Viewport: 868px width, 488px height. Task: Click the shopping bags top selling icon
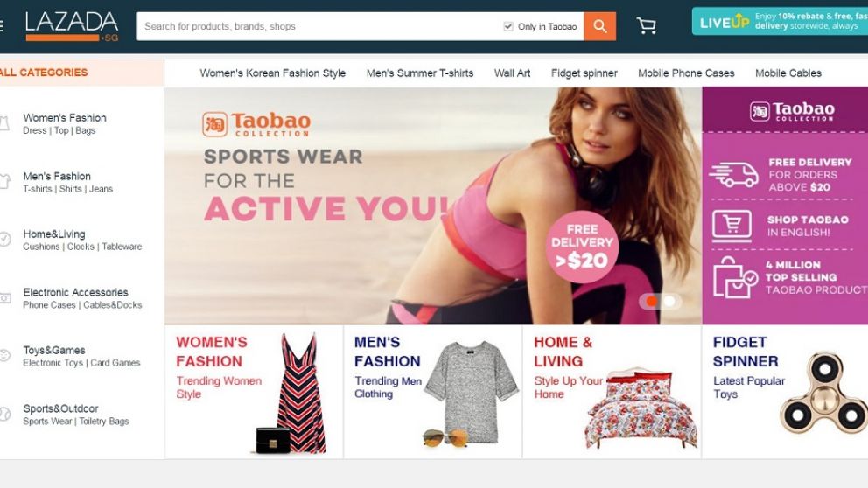tap(735, 277)
